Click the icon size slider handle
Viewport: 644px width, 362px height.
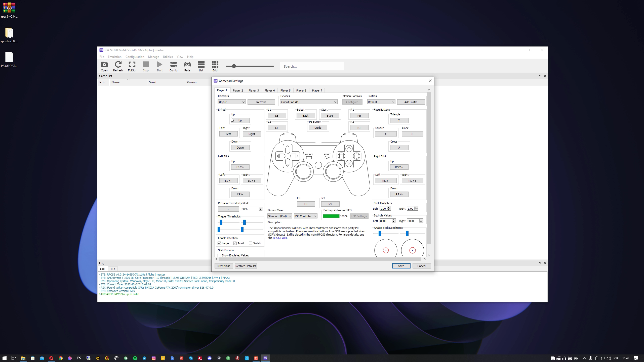[234, 66]
